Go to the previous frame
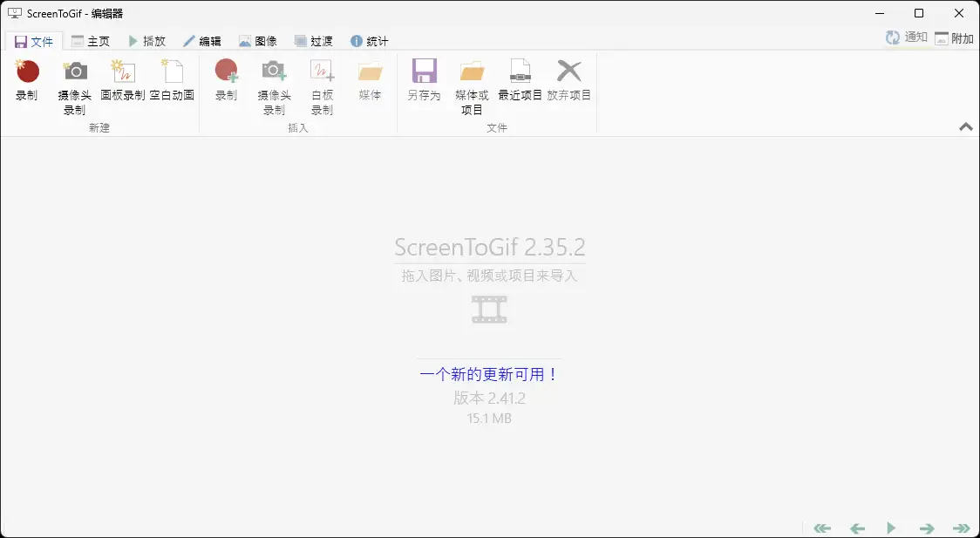This screenshot has width=980, height=538. [x=858, y=528]
